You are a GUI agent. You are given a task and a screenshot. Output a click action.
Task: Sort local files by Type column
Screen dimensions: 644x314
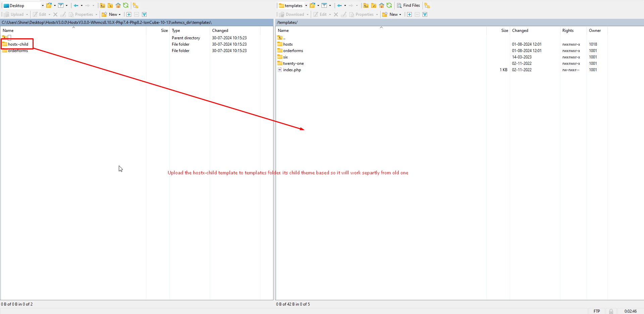[176, 31]
